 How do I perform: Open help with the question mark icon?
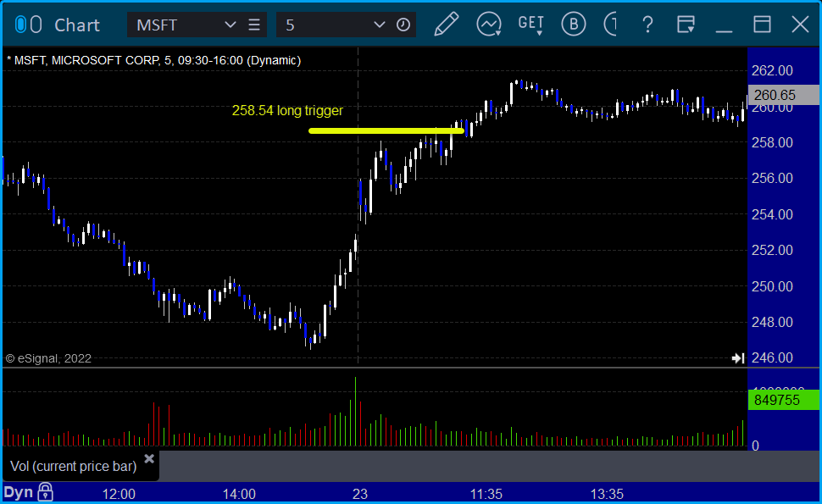coord(648,25)
